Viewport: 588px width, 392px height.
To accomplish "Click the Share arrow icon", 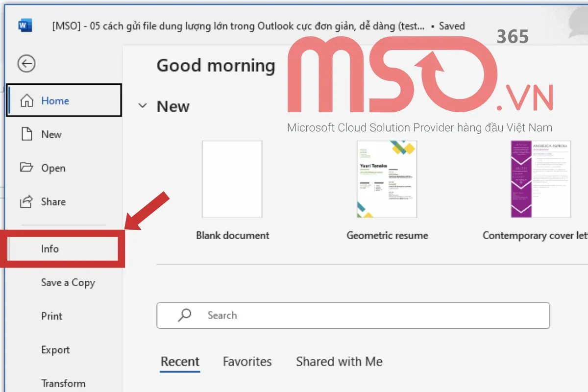I will click(x=26, y=201).
